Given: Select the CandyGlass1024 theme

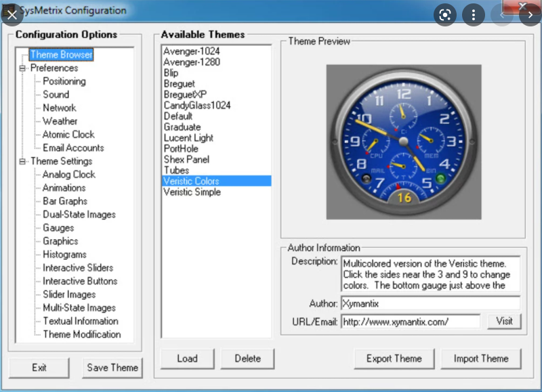Looking at the screenshot, I should coord(216,106).
